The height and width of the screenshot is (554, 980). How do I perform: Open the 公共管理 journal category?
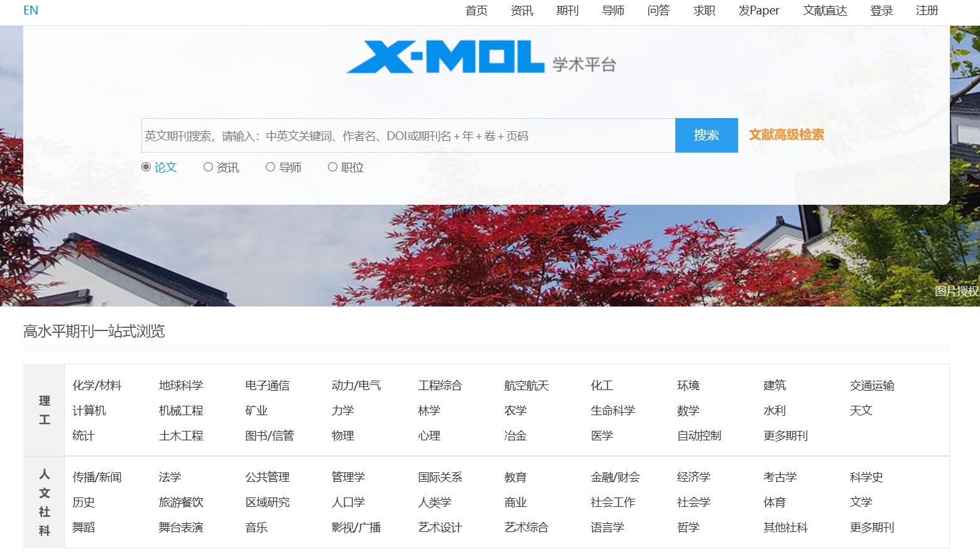coord(268,477)
